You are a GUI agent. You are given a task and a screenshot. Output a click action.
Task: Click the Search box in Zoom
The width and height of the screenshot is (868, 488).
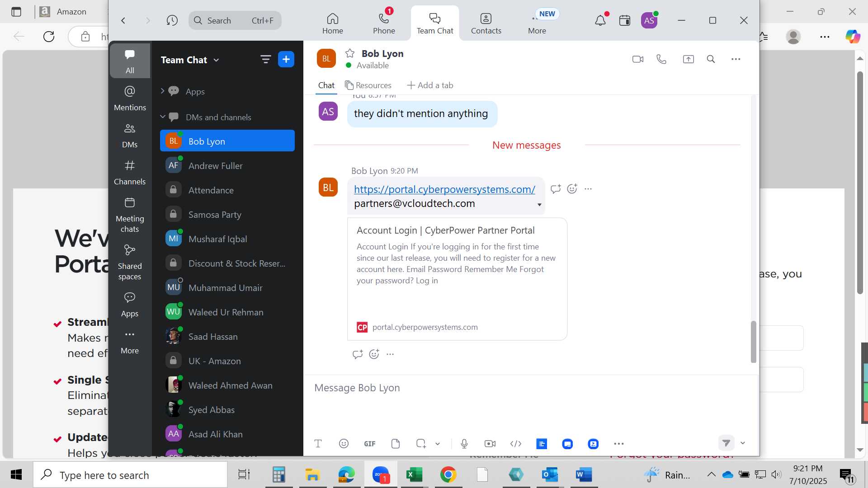[x=235, y=20]
